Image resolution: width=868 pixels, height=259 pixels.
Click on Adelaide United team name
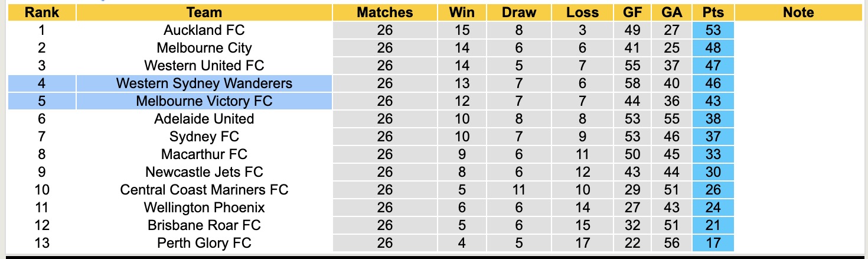click(204, 119)
